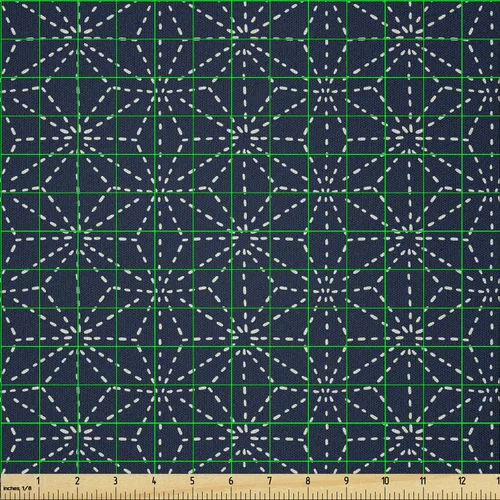Click the half-inch tick between 1 and 2
Screen dimensions: 500x500
pos(58,494)
